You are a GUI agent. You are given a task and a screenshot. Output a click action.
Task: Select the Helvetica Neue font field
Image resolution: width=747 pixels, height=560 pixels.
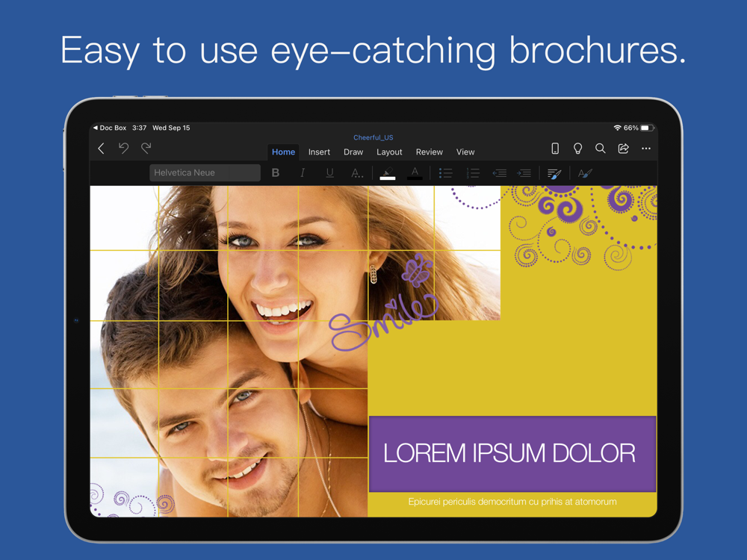205,173
